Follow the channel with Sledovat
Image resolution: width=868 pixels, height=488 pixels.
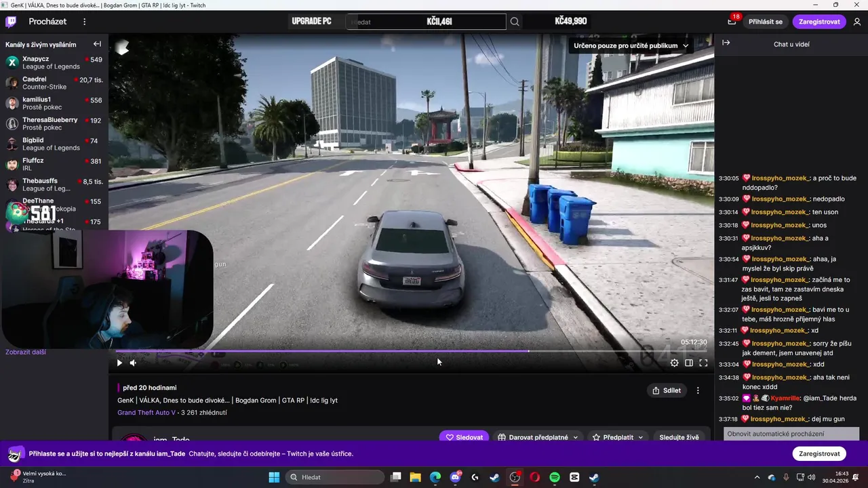[x=465, y=437]
